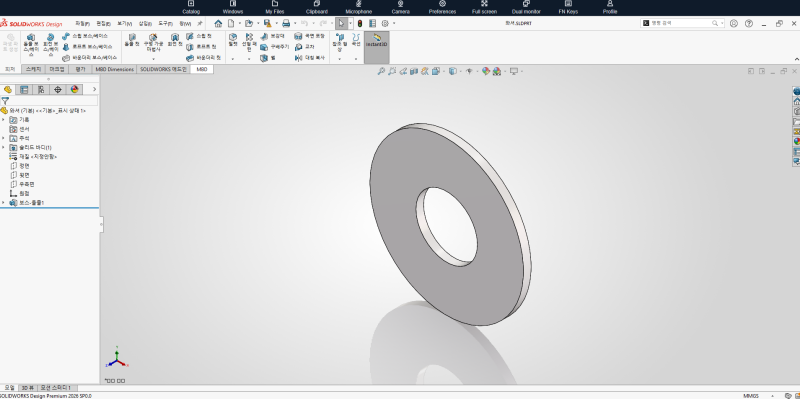The height and width of the screenshot is (399, 800).
Task: Select the Extruded Boss/Base tool
Action: pyautogui.click(x=31, y=45)
